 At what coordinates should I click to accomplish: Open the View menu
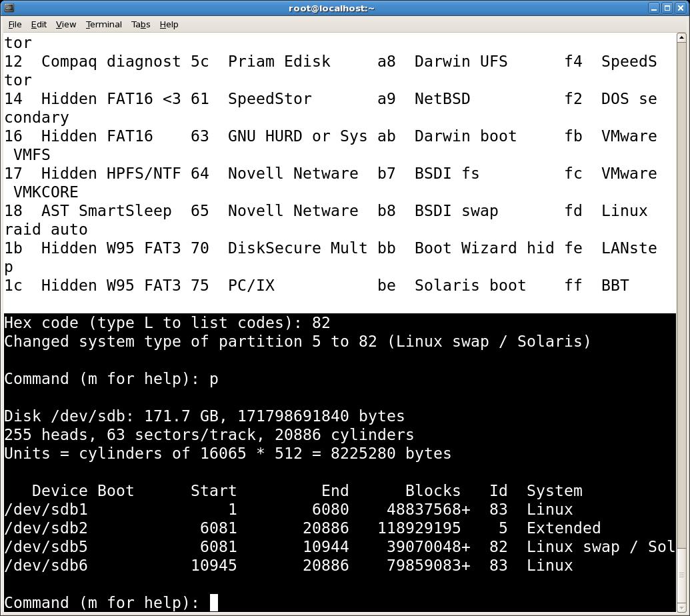tap(66, 25)
